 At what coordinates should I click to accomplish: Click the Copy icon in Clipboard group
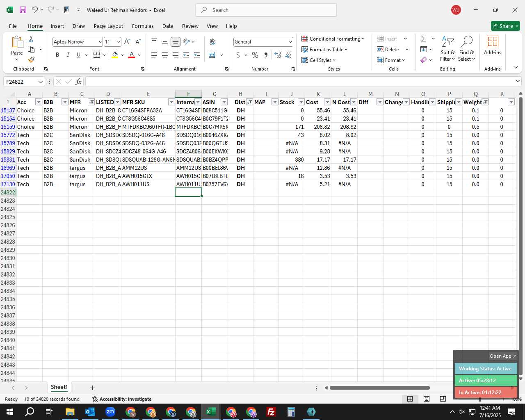pos(31,49)
